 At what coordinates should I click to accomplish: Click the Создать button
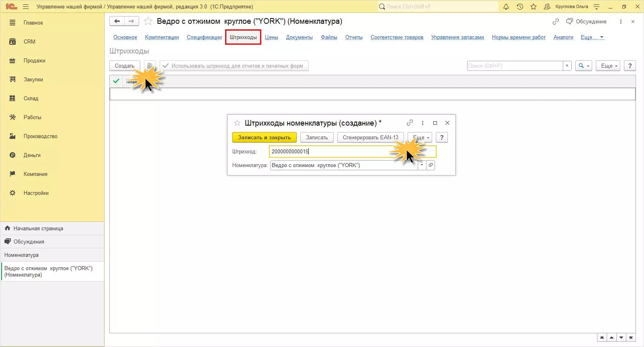click(x=125, y=66)
